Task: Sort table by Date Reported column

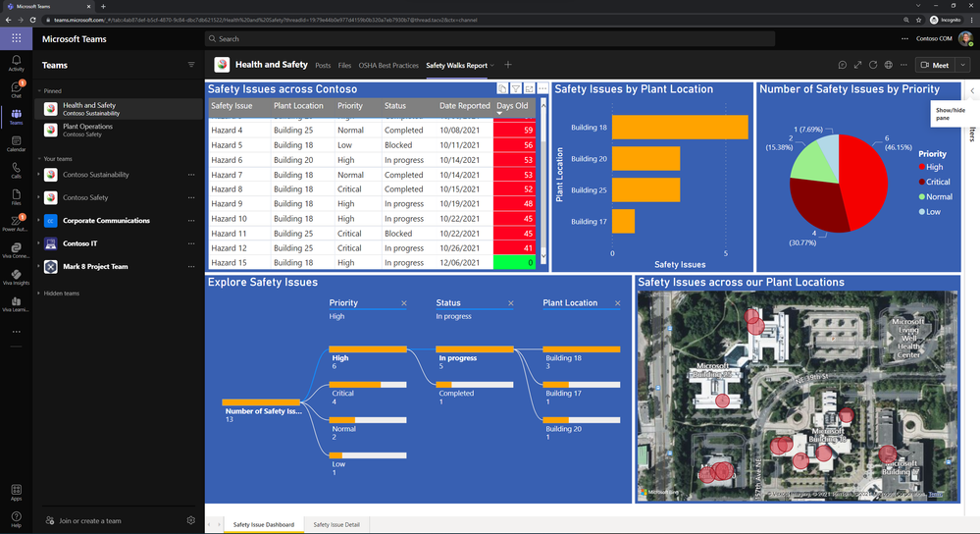Action: coord(464,106)
